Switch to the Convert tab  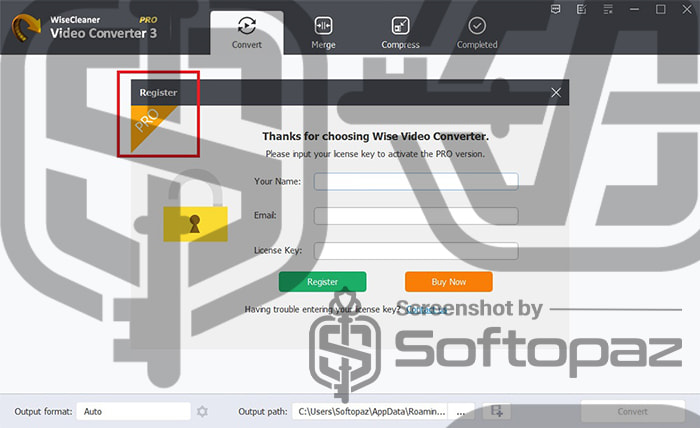(x=246, y=33)
